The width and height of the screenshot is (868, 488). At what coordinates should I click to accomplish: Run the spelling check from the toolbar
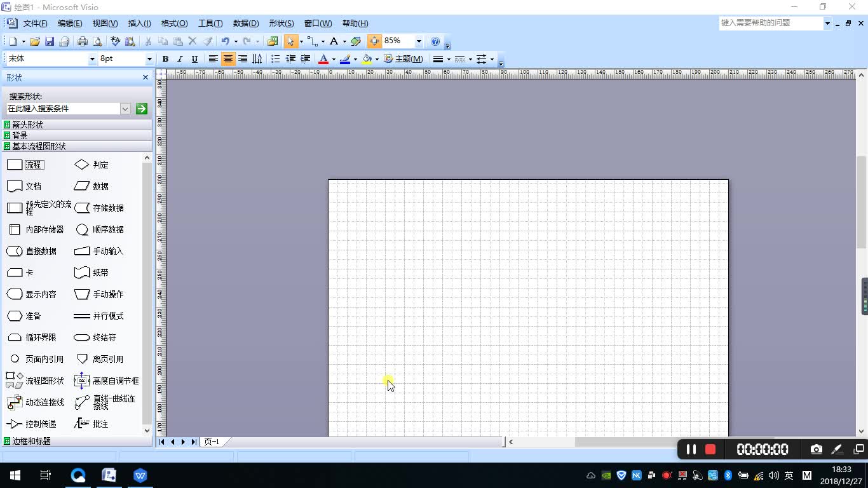coord(114,41)
